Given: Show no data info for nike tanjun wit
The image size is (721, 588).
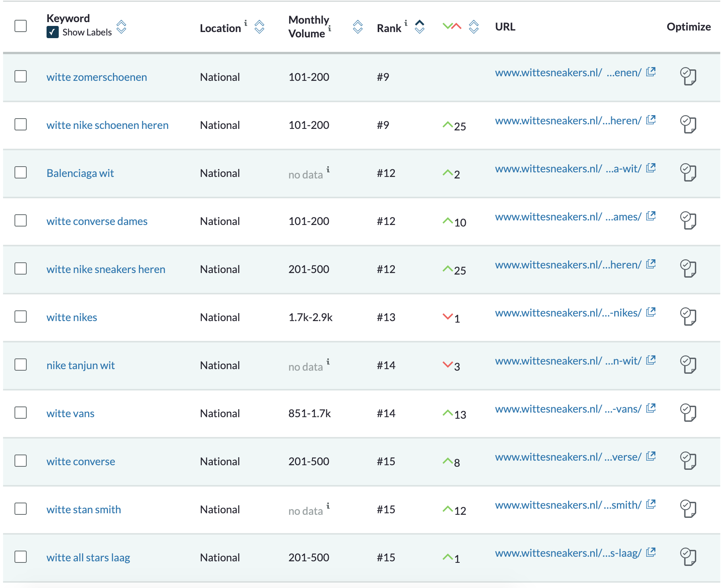Looking at the screenshot, I should [328, 361].
